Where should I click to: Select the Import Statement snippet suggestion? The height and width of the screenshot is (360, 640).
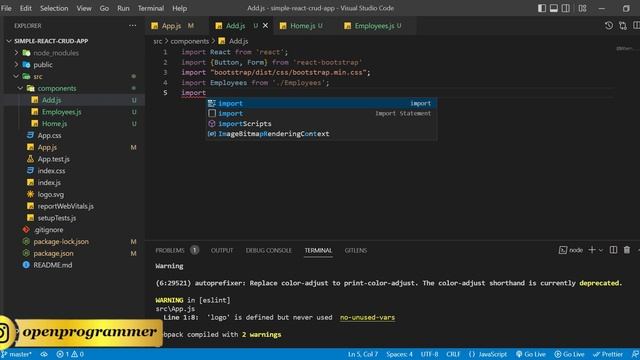(321, 113)
